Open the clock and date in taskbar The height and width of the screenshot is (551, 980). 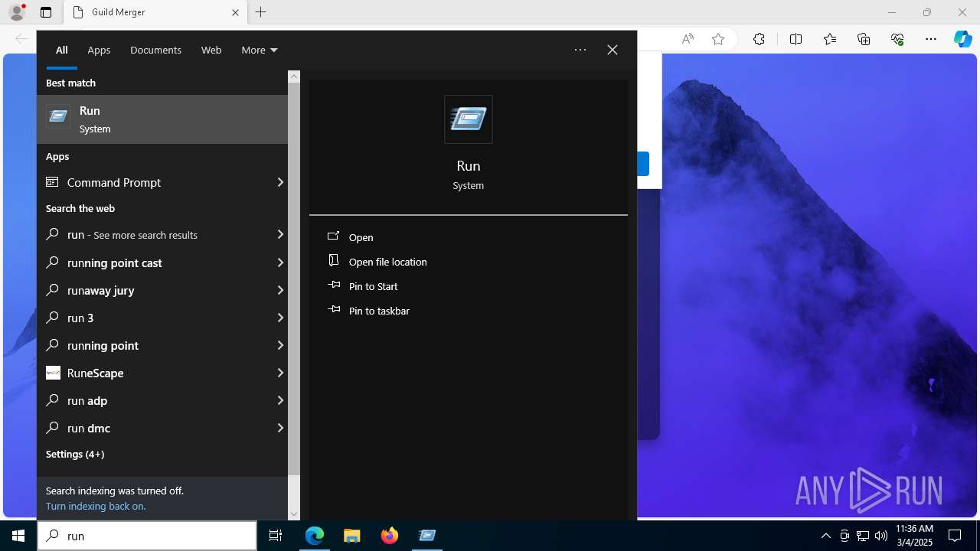[x=914, y=536]
